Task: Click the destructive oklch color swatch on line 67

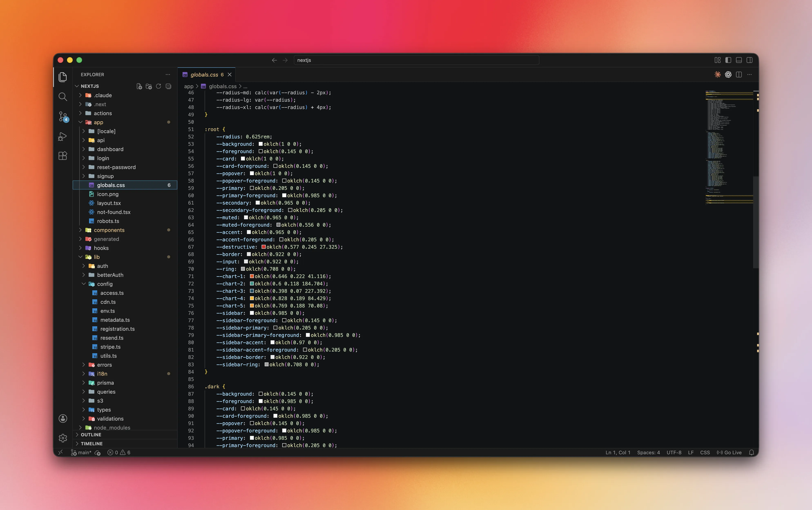Action: point(263,247)
